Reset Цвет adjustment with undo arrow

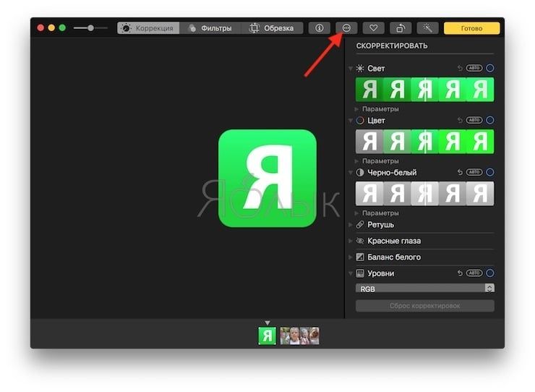[x=460, y=120]
